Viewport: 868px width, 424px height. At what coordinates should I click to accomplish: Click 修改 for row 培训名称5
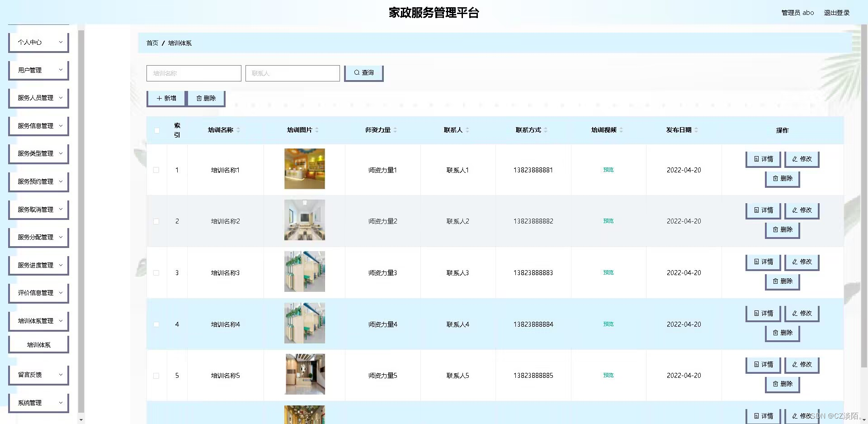pos(802,365)
